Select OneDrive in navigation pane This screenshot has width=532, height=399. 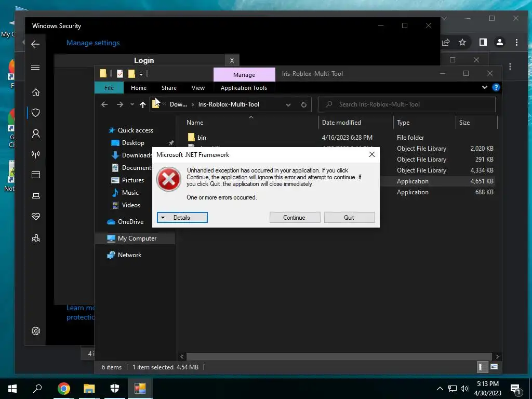click(x=130, y=221)
